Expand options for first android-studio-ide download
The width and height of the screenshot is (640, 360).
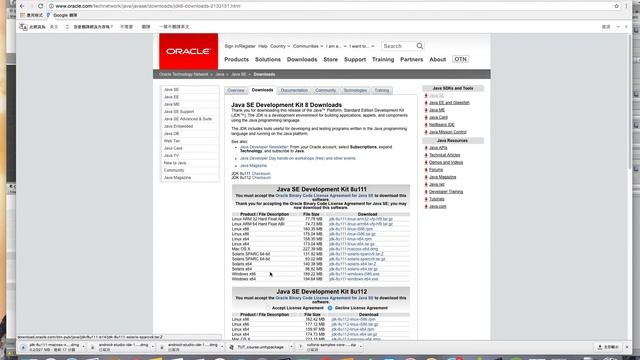[x=153, y=347]
